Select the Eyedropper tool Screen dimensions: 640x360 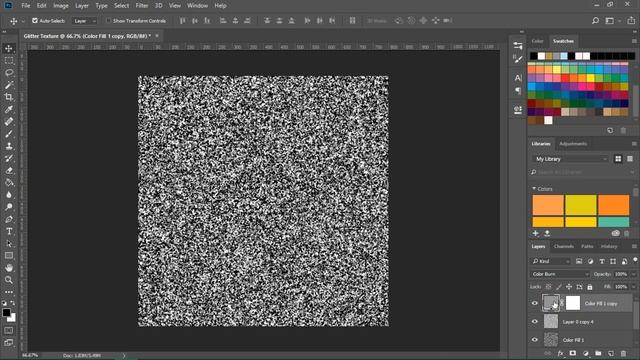pos(9,109)
